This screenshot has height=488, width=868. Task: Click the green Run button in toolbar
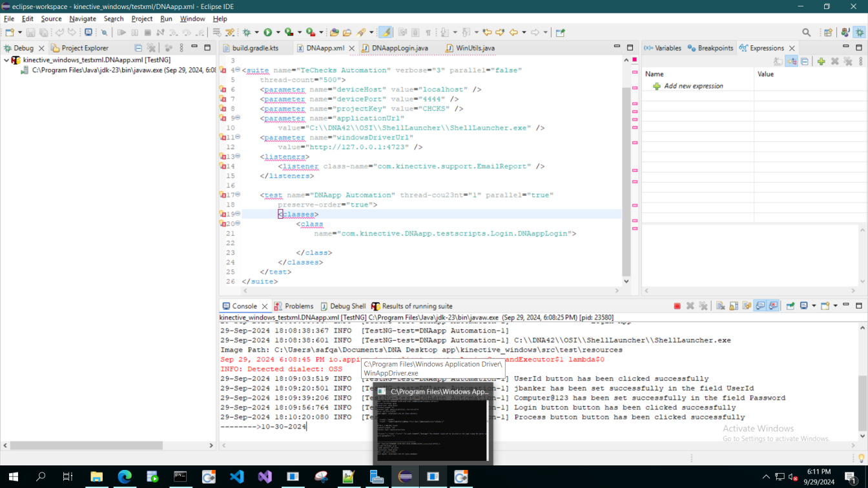267,32
